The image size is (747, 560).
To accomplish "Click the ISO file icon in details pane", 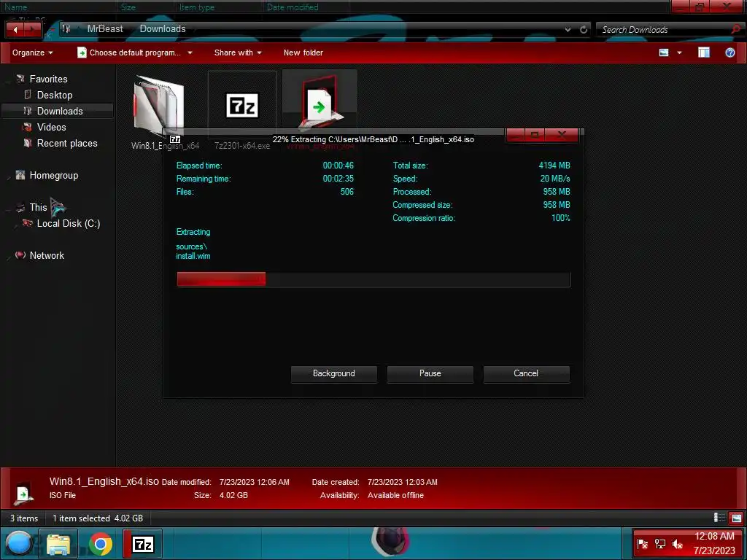I will tap(23, 494).
